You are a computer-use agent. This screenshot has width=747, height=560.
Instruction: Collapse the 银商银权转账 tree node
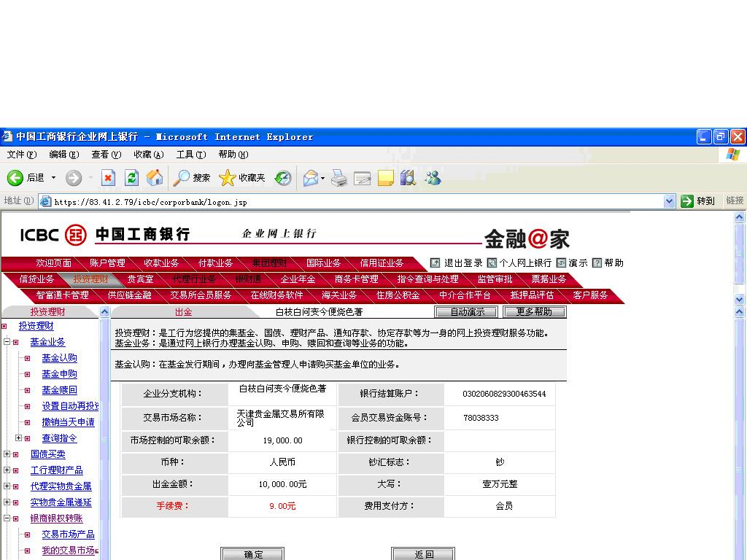click(7, 518)
